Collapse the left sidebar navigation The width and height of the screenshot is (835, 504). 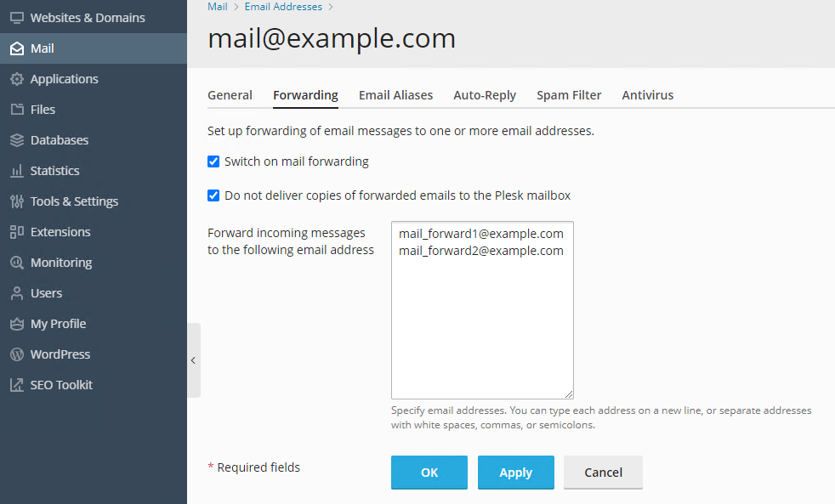194,360
